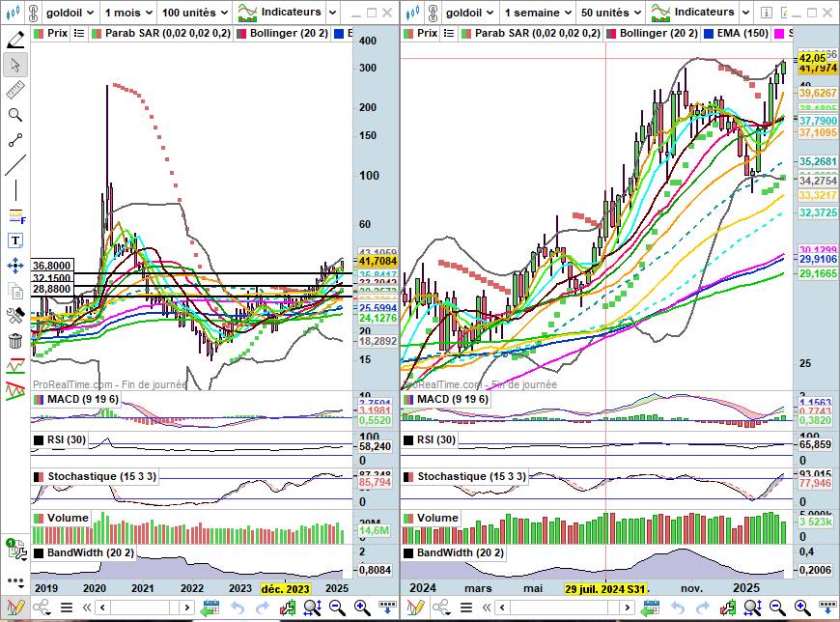Click the 36,8000 horizontal line price label
This screenshot has width=840, height=622.
(53, 266)
